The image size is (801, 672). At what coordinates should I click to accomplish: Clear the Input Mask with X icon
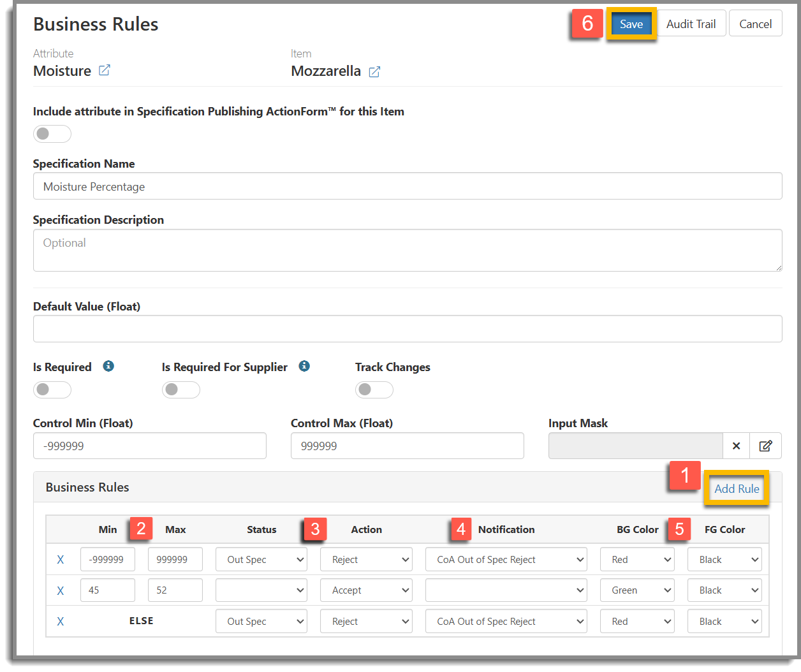coord(736,446)
